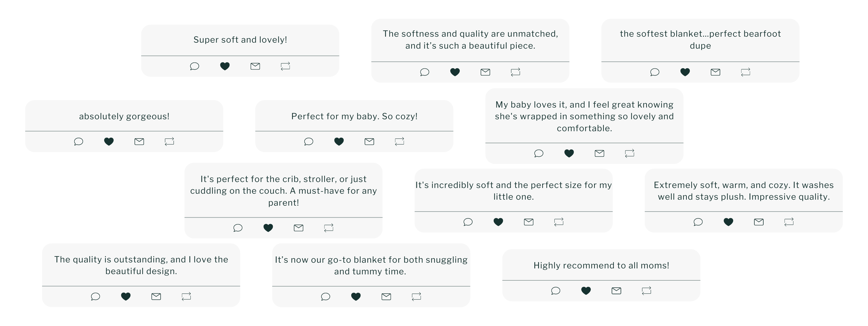Repost the "Extremely soft, warm, and cozy" review
868x326 pixels.
[x=789, y=222]
